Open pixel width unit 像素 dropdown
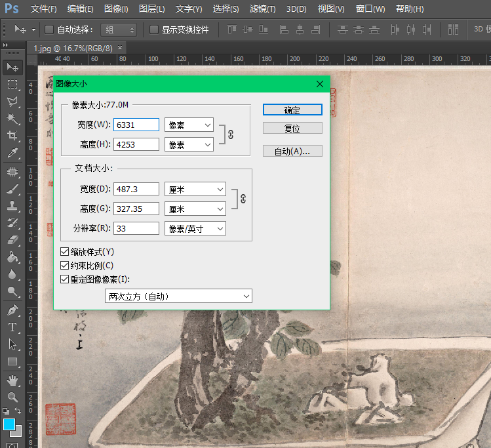The height and width of the screenshot is (448, 491). tap(189, 125)
